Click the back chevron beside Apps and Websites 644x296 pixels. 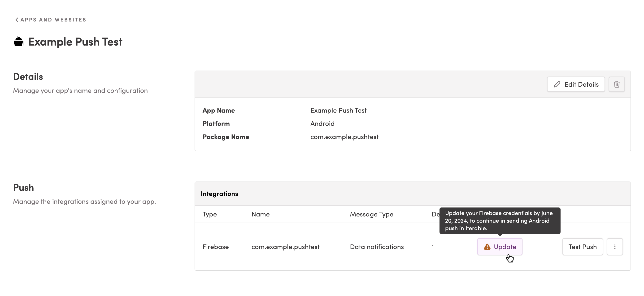pos(17,20)
